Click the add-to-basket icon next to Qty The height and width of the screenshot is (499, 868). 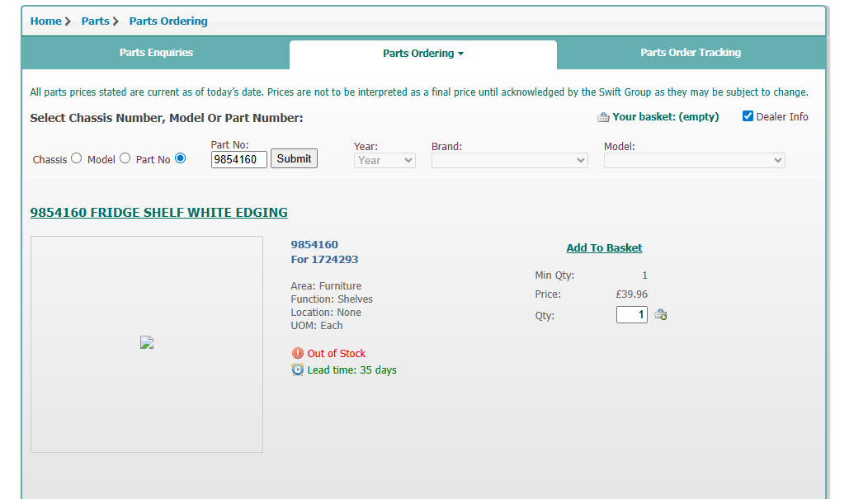pyautogui.click(x=660, y=314)
